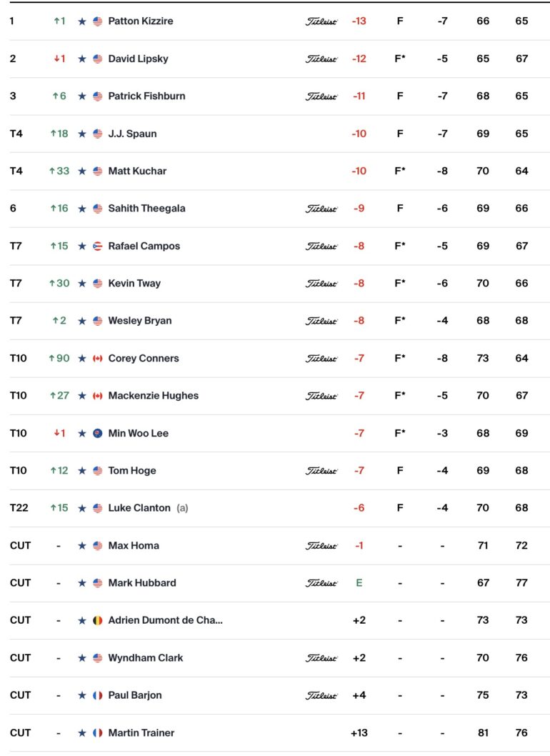This screenshot has height=756, width=550.
Task: Click Mark Hubbard's second round score 77
Action: coord(521,583)
